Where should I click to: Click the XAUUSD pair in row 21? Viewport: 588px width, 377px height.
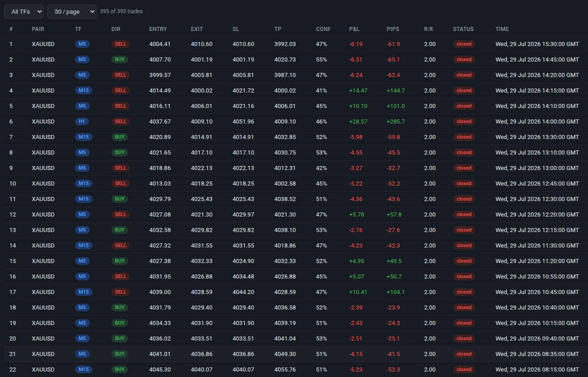(43, 354)
